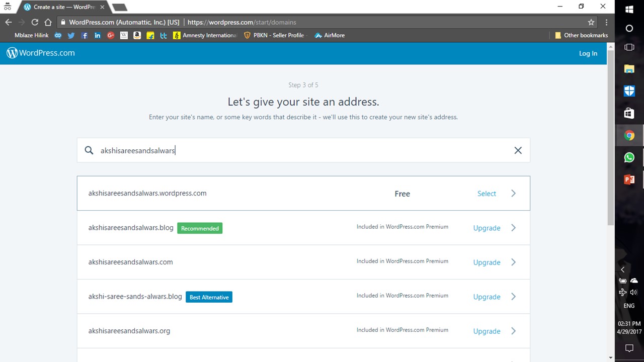Expand arrow for akshisareesandsalwars.wordpress.com row
The image size is (644, 362).
click(x=513, y=194)
